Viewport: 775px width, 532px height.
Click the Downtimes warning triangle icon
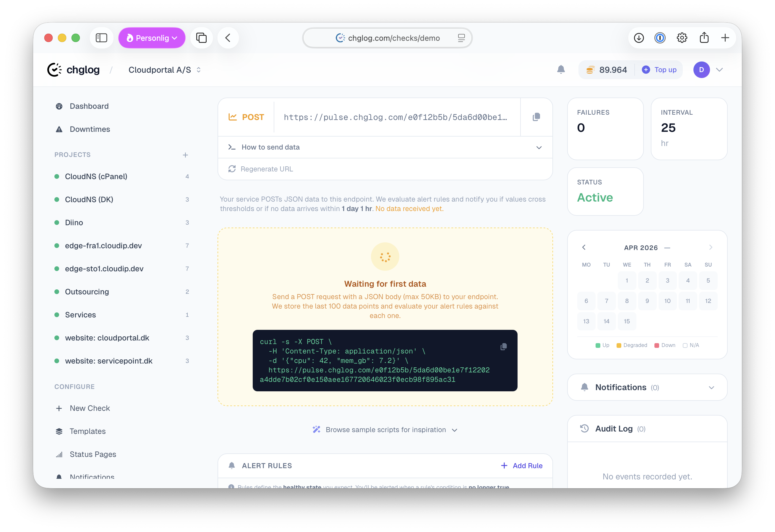click(59, 129)
